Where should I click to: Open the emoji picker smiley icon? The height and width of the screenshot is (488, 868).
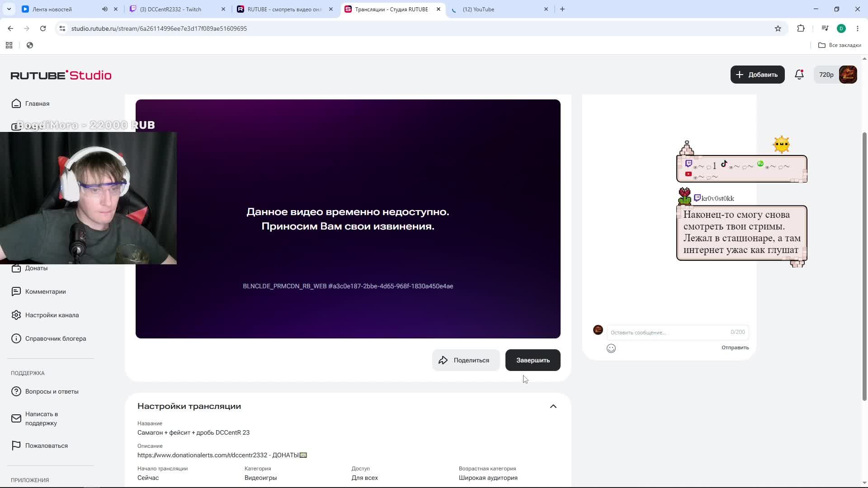(x=611, y=348)
